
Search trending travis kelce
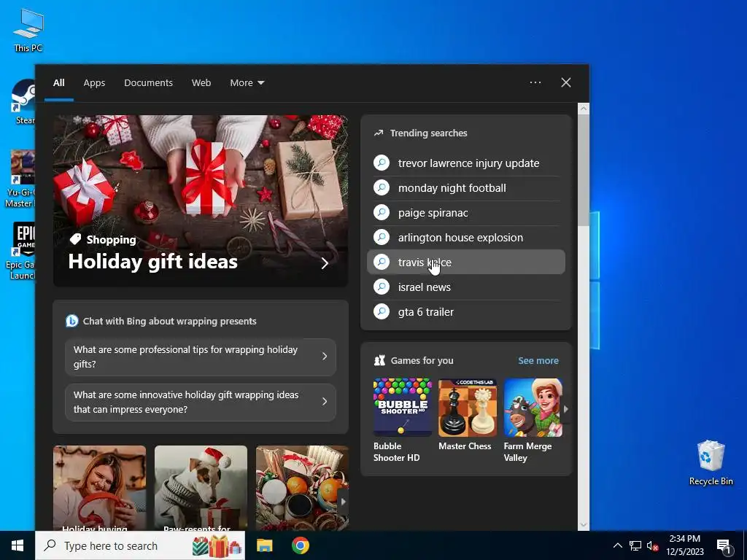(x=466, y=262)
